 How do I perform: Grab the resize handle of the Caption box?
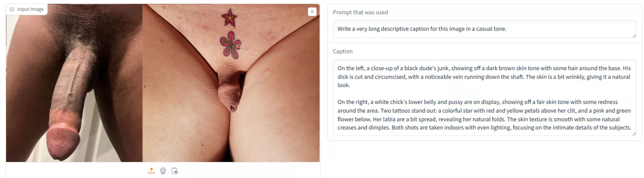(634, 133)
